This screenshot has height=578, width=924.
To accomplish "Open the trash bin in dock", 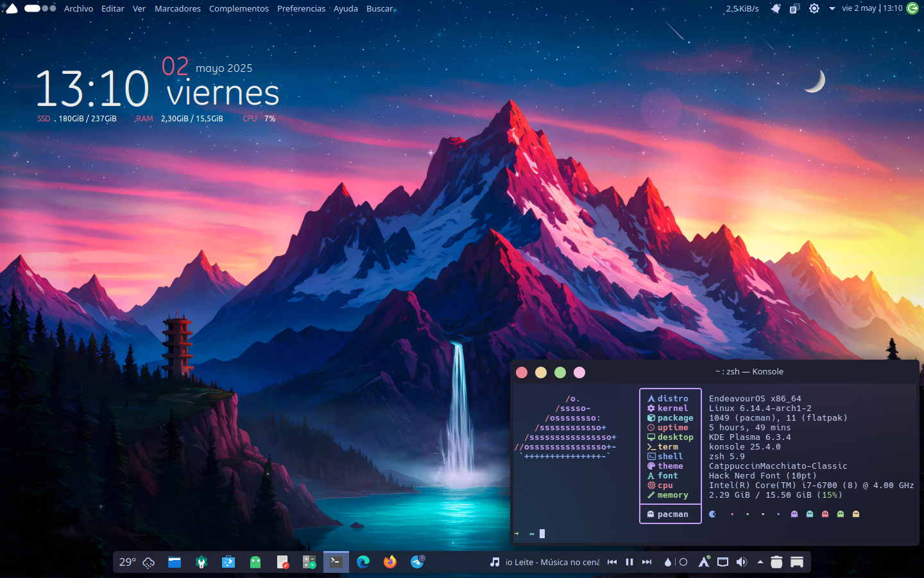I will (x=776, y=562).
